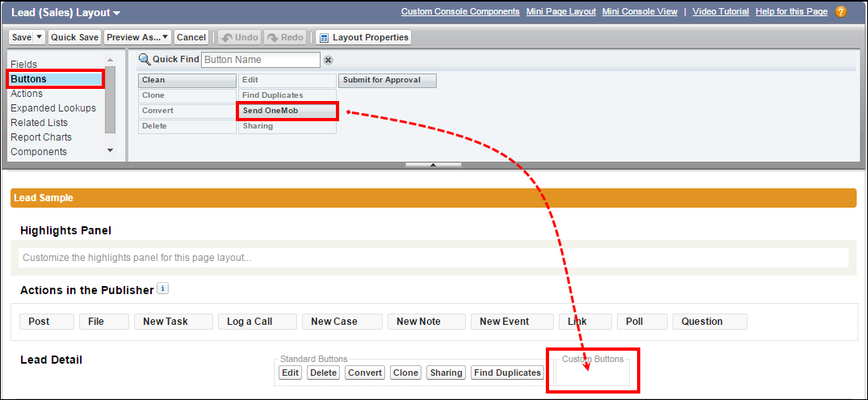Click the Highlights Panel heading
Viewport: 868px width, 400px height.
66,230
